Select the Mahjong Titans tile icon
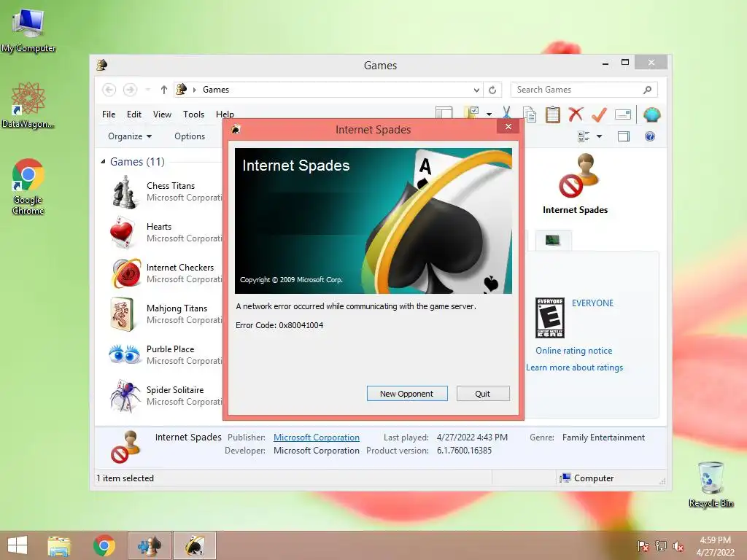Viewport: 747px width, 560px height. 122,314
